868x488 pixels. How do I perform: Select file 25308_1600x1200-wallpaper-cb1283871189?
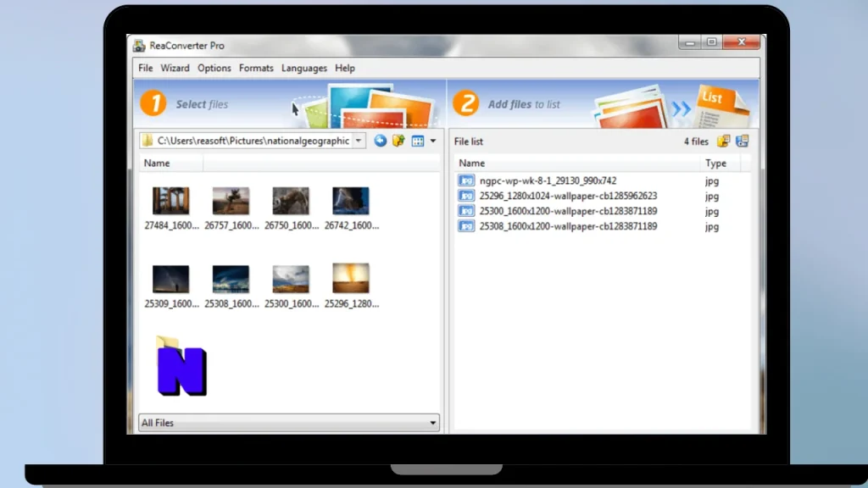click(x=568, y=226)
